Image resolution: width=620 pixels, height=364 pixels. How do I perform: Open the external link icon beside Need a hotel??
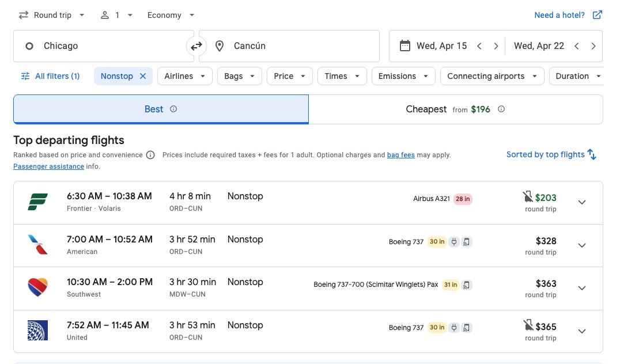pos(598,15)
